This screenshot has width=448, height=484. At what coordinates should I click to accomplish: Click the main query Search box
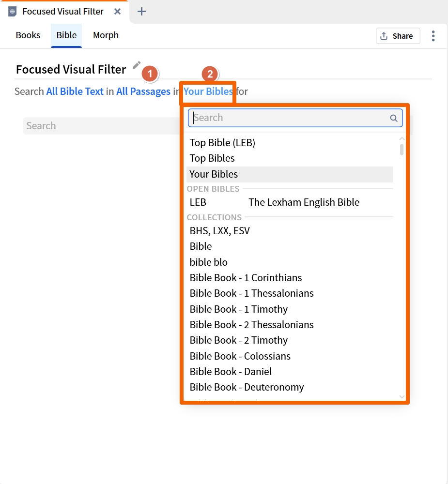pos(102,126)
